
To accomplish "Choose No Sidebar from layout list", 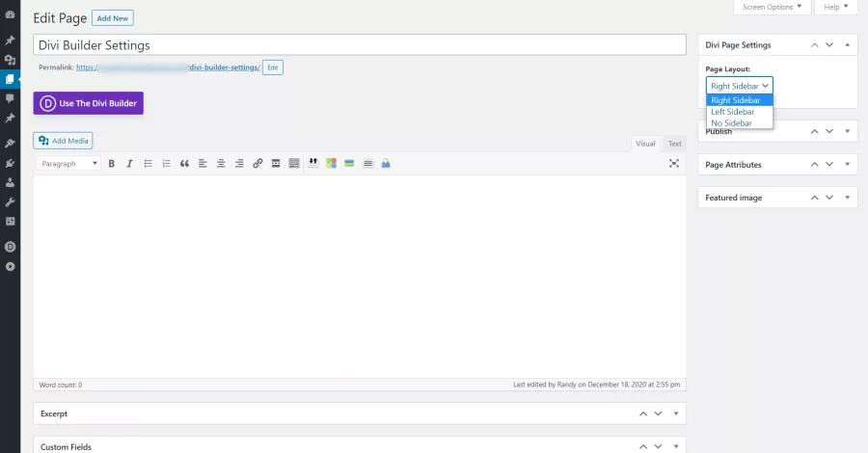I will (x=739, y=123).
